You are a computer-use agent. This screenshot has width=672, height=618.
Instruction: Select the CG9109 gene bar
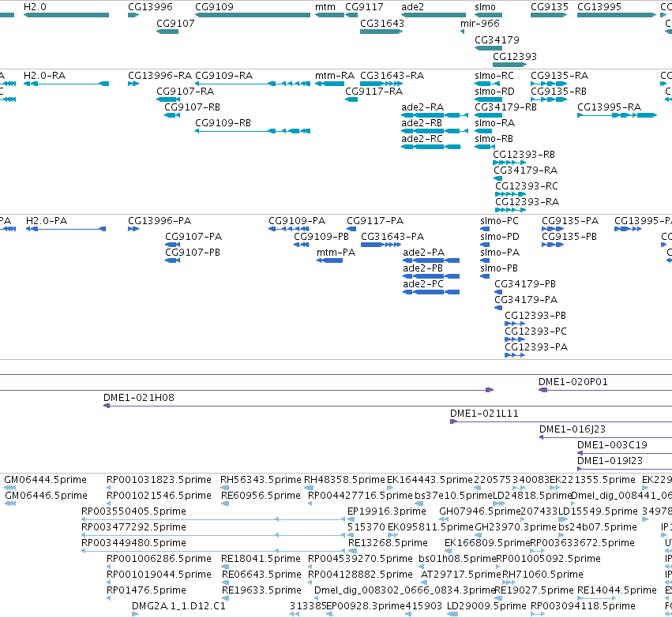point(253,15)
